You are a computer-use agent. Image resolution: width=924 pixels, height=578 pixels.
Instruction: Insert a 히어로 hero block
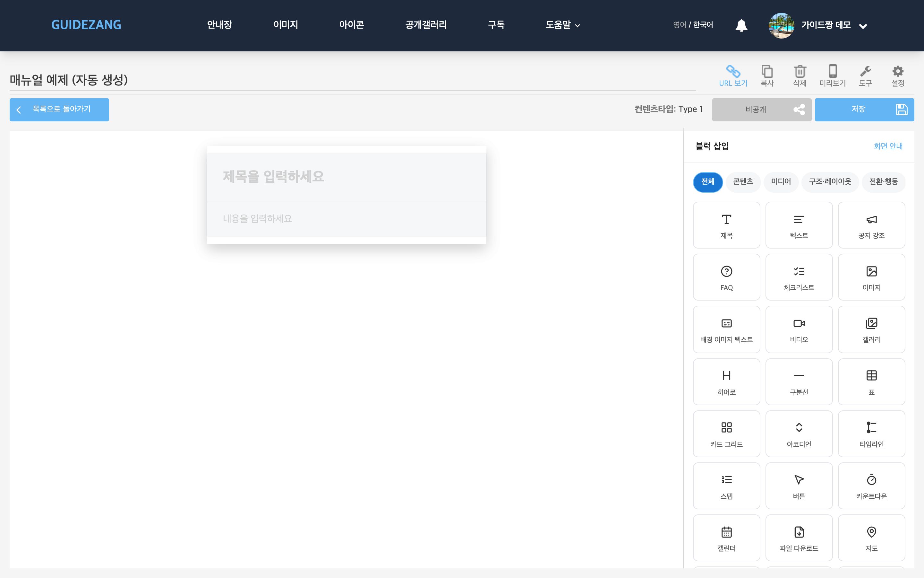(x=726, y=381)
